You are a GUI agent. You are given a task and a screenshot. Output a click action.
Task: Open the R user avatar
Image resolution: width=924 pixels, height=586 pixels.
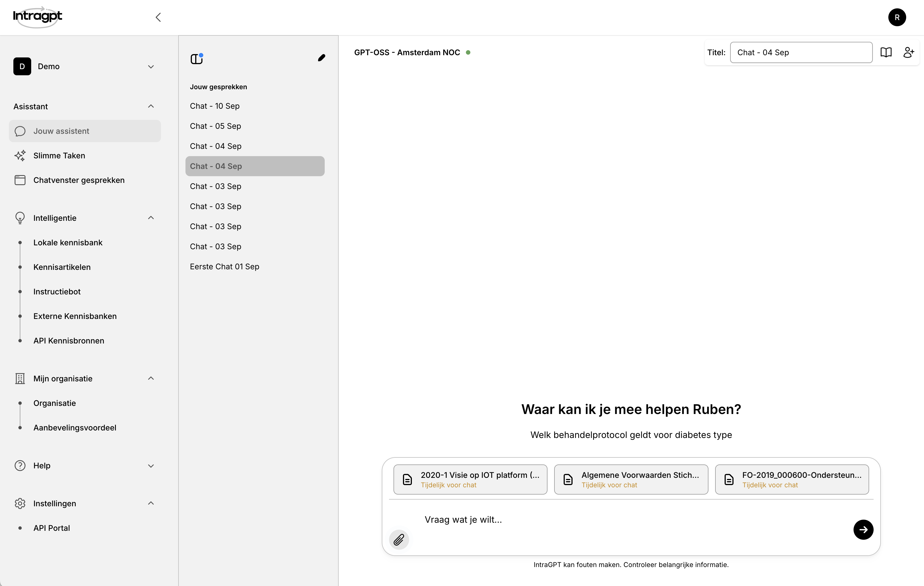coord(897,17)
